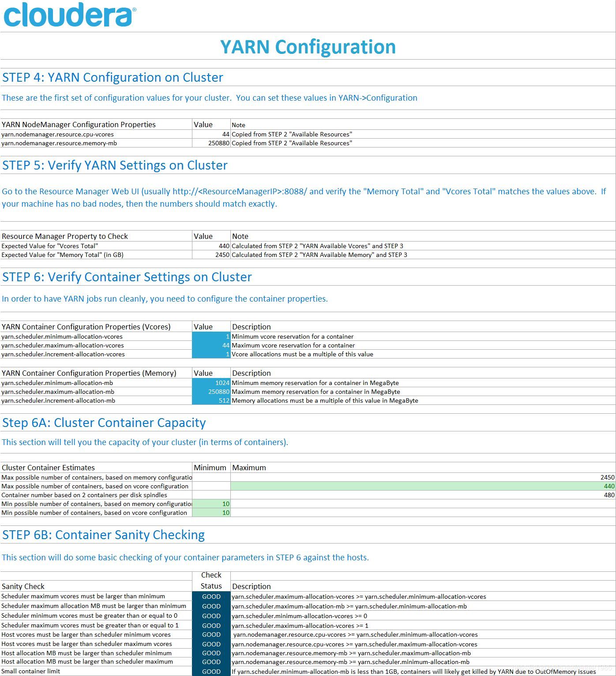
Task: Select the Step 6A Cluster Container Capacity heading
Action: click(x=104, y=423)
